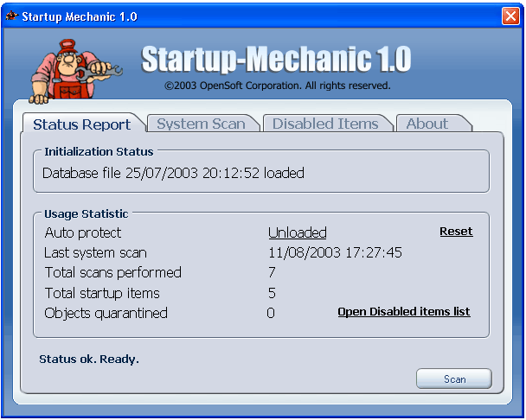The height and width of the screenshot is (420, 526).
Task: Click the Unloaded auto protect status link
Action: [298, 232]
